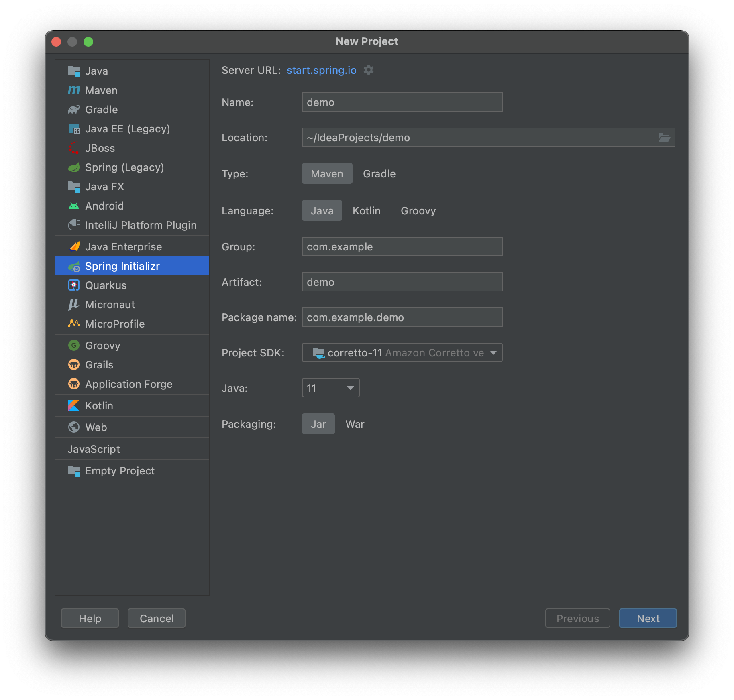The width and height of the screenshot is (734, 700).
Task: Select Jar packaging
Action: [x=318, y=424]
